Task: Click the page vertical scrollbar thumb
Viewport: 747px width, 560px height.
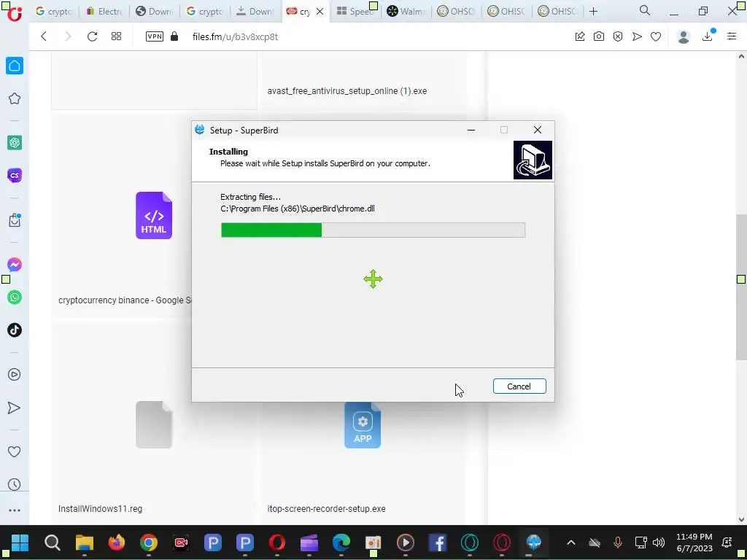Action: [x=741, y=287]
